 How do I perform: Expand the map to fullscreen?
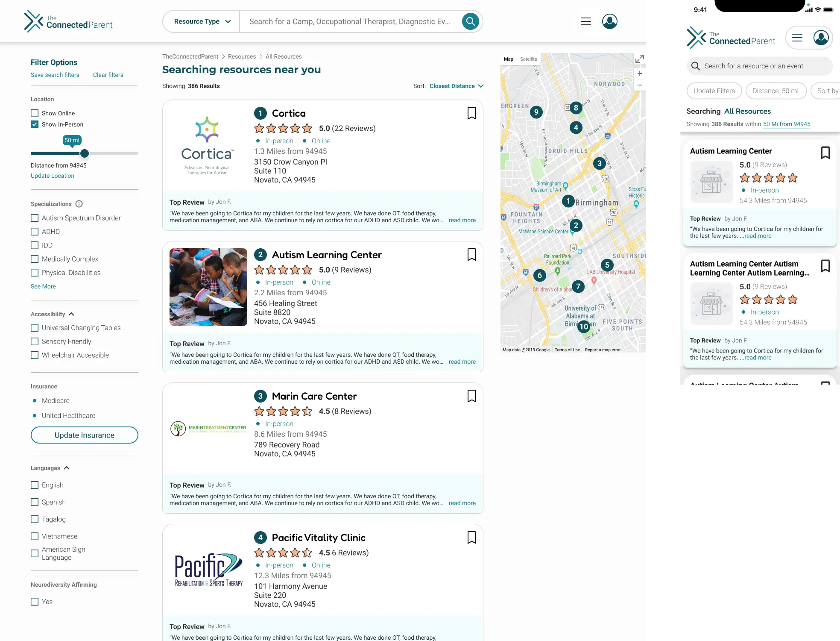(639, 59)
